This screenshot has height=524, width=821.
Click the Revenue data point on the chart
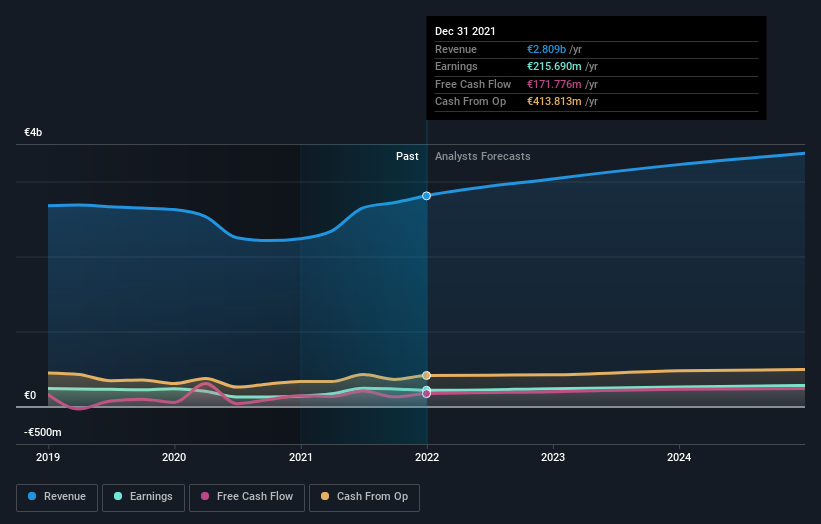(426, 196)
